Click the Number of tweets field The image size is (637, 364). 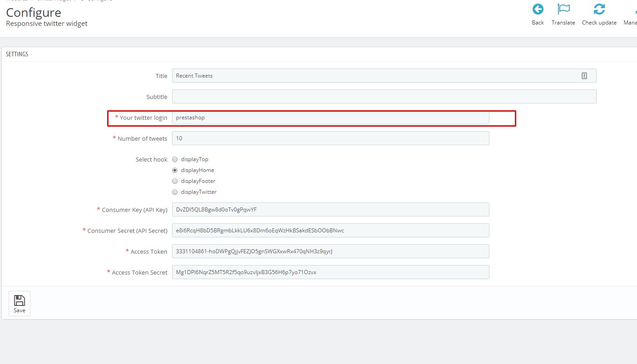330,138
